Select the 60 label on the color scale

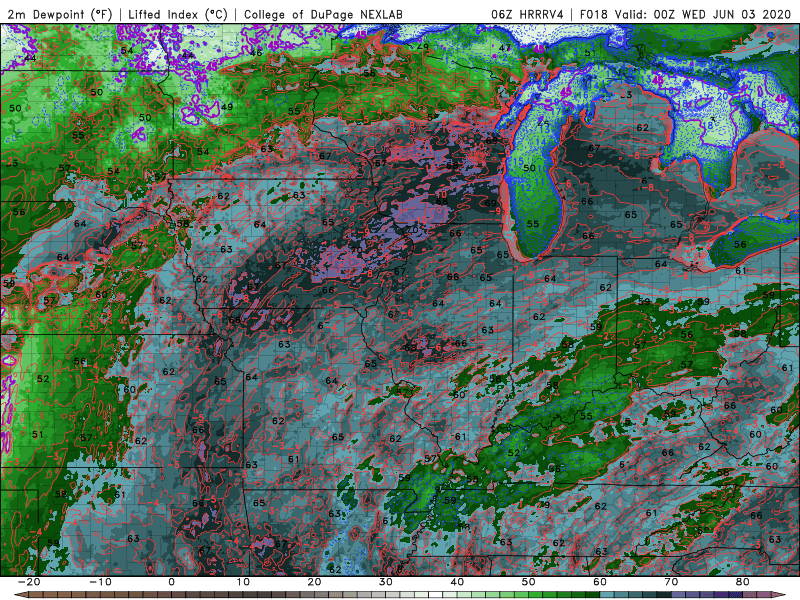click(x=600, y=582)
